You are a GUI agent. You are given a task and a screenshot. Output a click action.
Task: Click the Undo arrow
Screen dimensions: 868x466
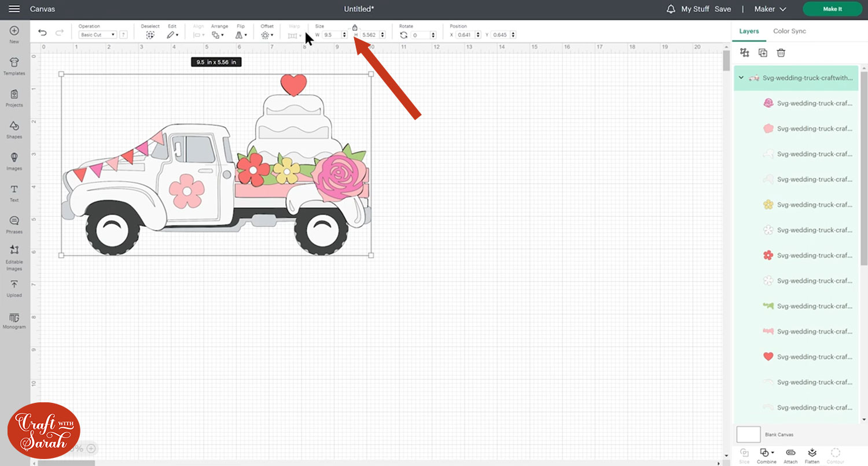(x=42, y=33)
